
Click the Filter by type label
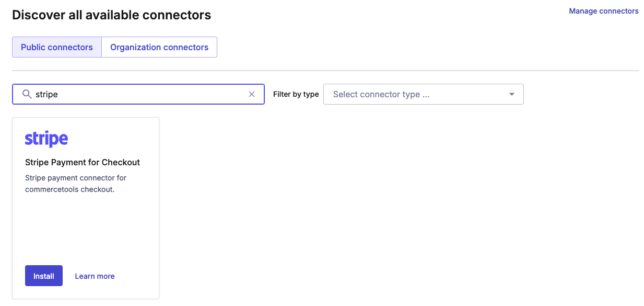pos(296,94)
